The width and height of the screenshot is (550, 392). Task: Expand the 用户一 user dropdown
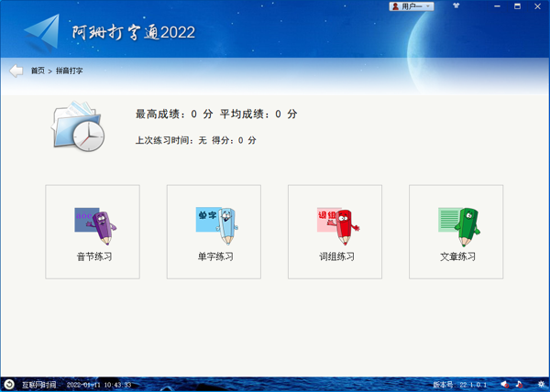tap(411, 5)
